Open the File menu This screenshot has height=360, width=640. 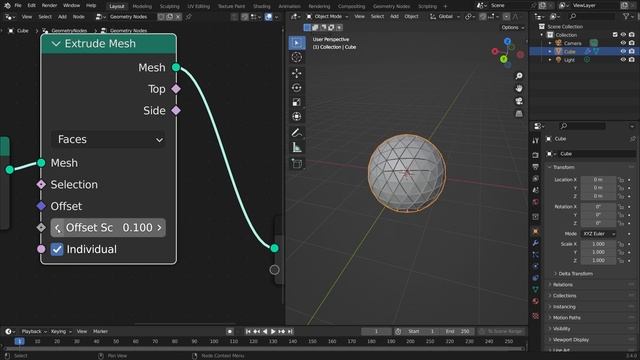pos(18,6)
